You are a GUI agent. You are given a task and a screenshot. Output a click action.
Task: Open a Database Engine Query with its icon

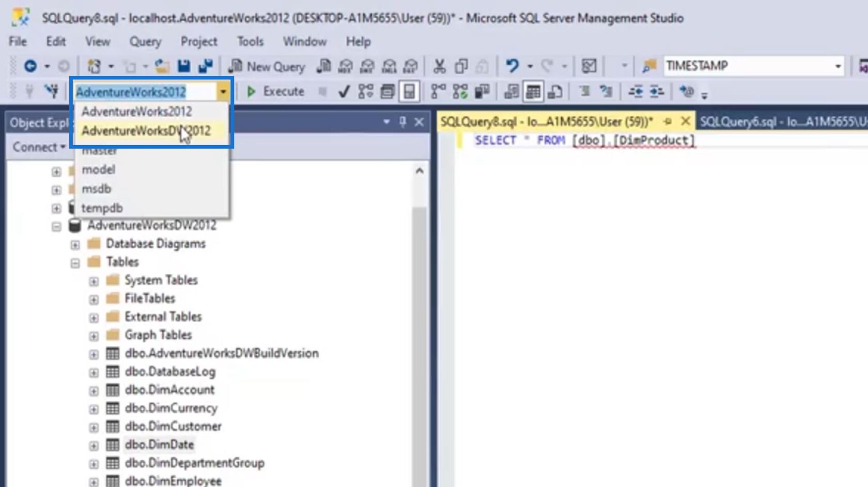(x=324, y=66)
